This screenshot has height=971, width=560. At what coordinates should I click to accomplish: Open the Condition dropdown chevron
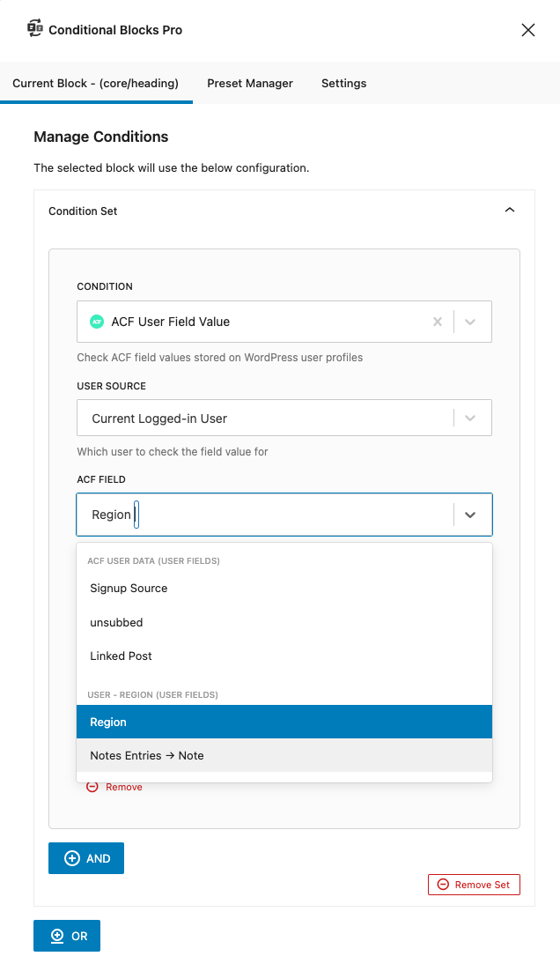pos(470,322)
